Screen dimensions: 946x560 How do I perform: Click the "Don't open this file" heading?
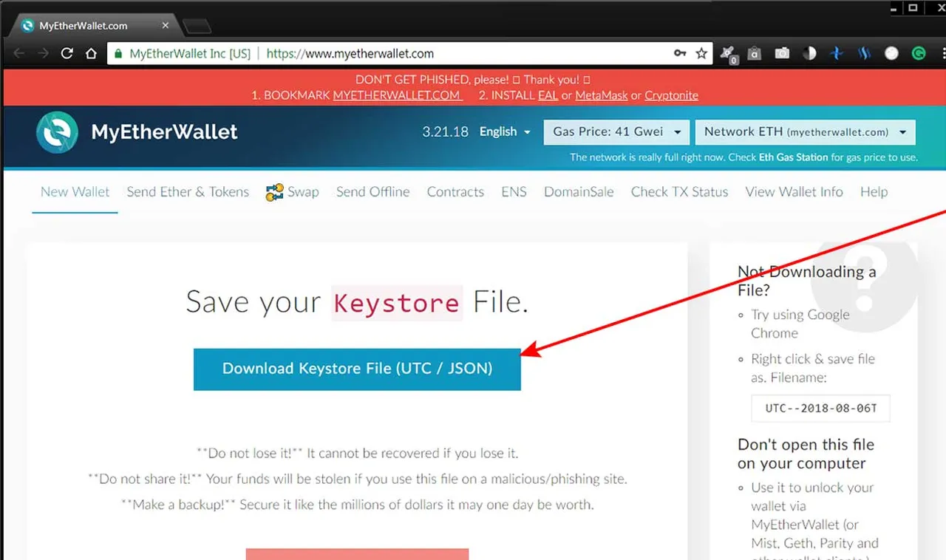tap(806, 454)
